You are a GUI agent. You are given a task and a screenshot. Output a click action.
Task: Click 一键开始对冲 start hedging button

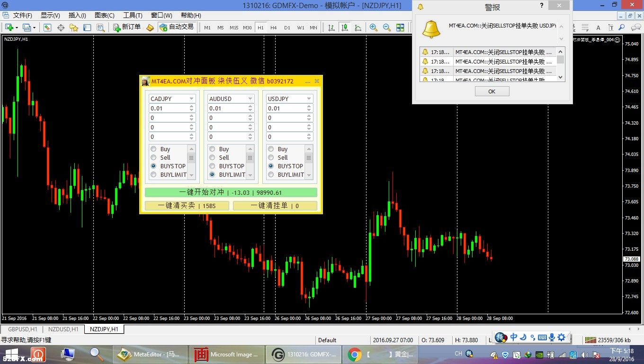click(x=231, y=192)
